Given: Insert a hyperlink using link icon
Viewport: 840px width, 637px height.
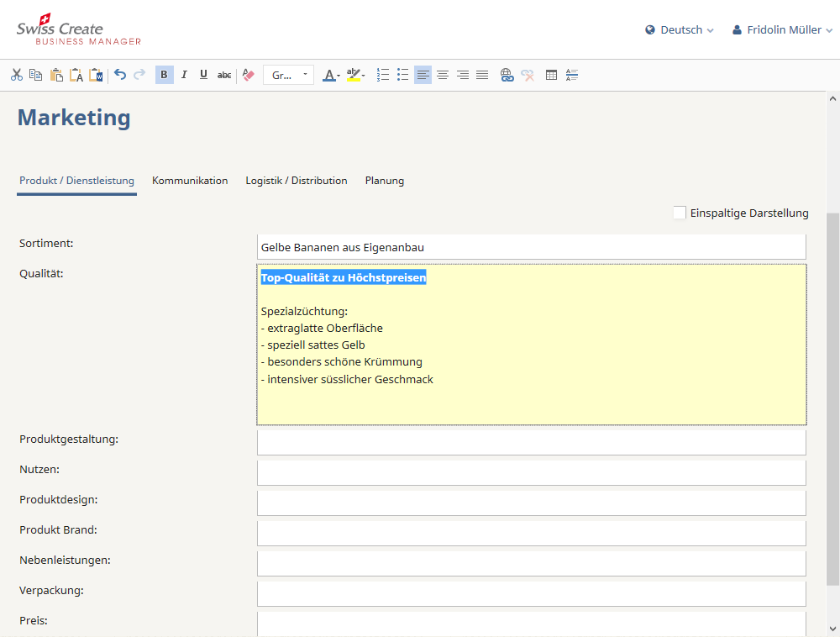Looking at the screenshot, I should [507, 75].
